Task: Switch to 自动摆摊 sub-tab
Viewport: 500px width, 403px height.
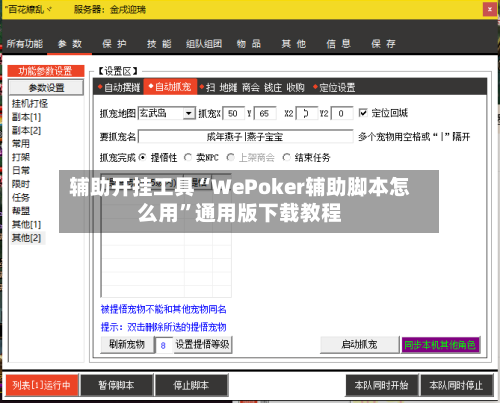Action: point(119,87)
